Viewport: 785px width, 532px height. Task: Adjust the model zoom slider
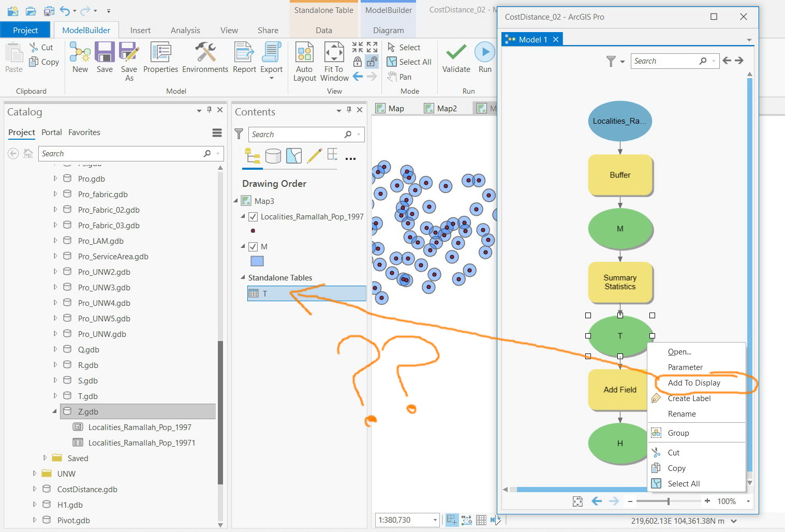coord(669,501)
